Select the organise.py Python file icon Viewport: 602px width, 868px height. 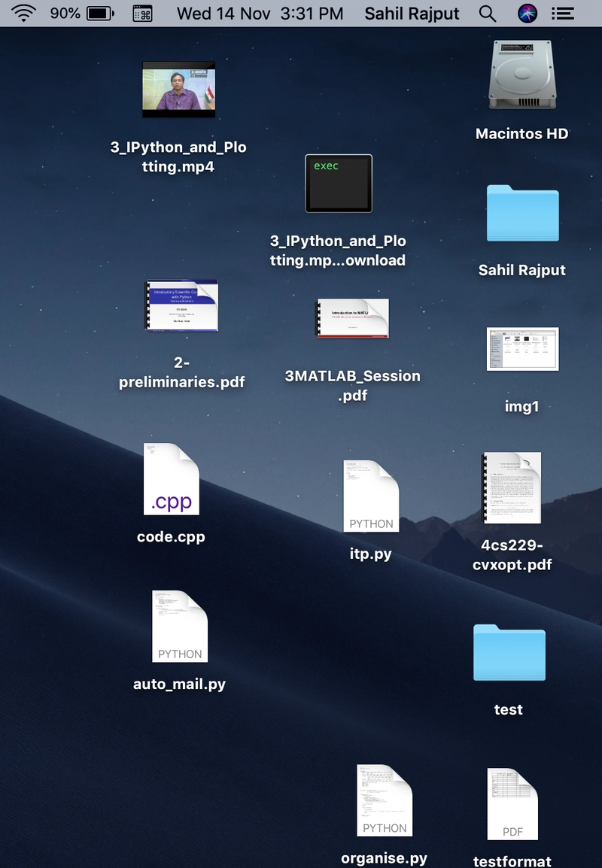pyautogui.click(x=385, y=800)
